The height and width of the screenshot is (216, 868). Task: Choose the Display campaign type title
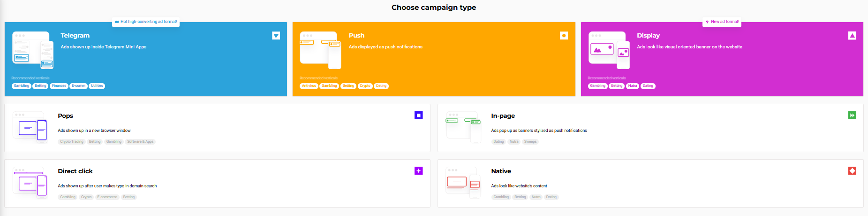pyautogui.click(x=648, y=36)
